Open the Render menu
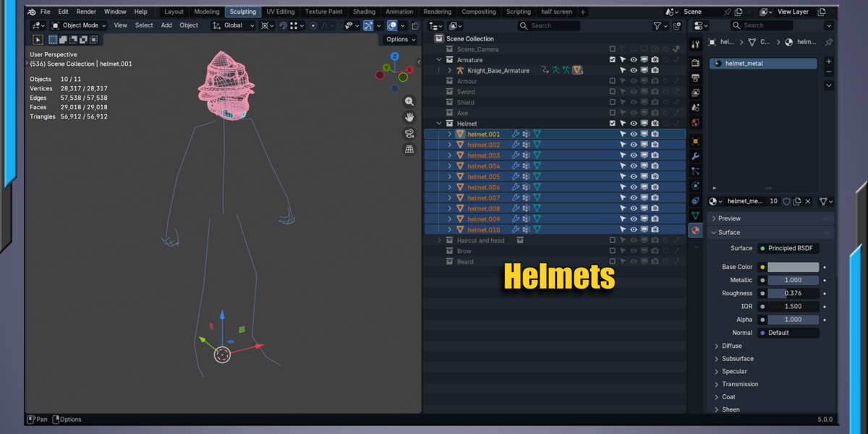The height and width of the screenshot is (434, 868). click(x=86, y=12)
